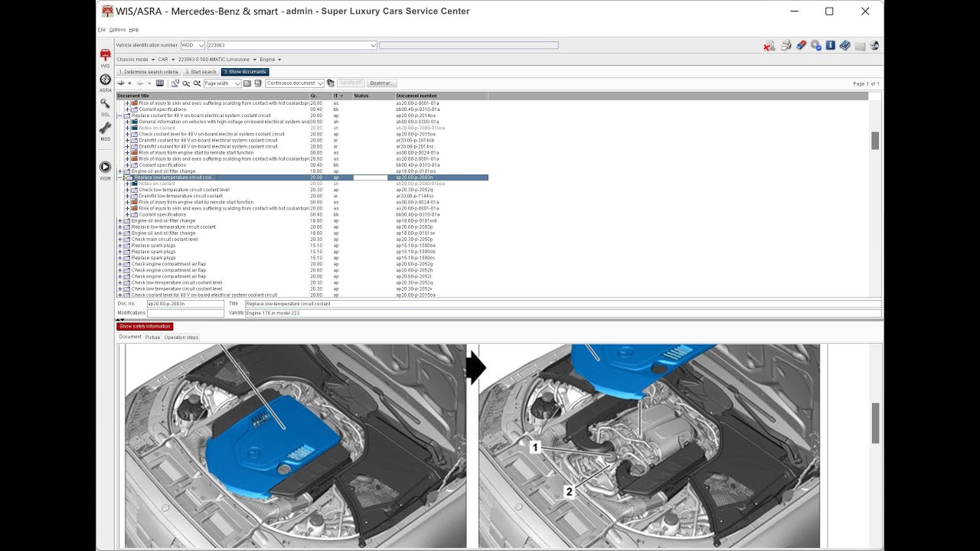Click the printer icon in top toolbar
This screenshot has width=980, height=551.
point(786,46)
